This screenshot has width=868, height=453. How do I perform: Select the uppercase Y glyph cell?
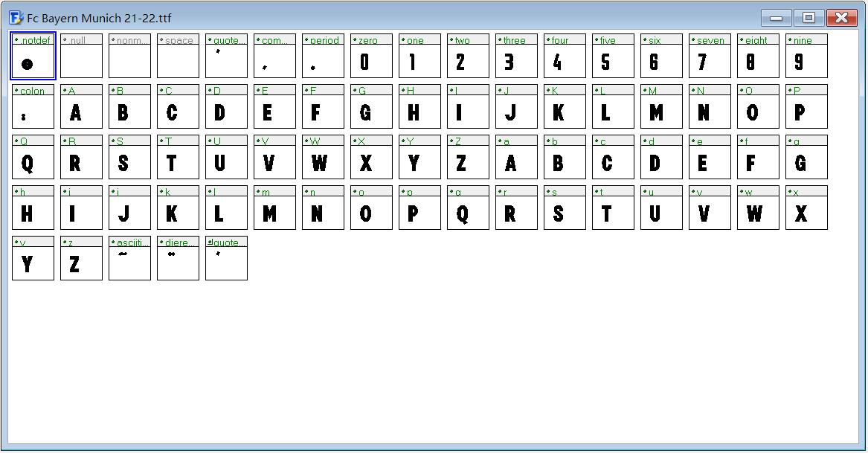pyautogui.click(x=419, y=157)
